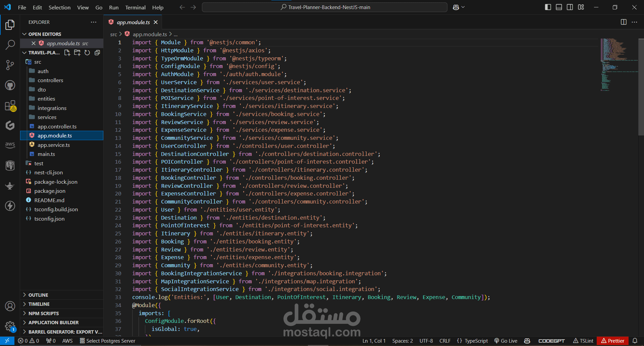
Task: Open the Extensions view with warning badge
Action: pyautogui.click(x=10, y=106)
